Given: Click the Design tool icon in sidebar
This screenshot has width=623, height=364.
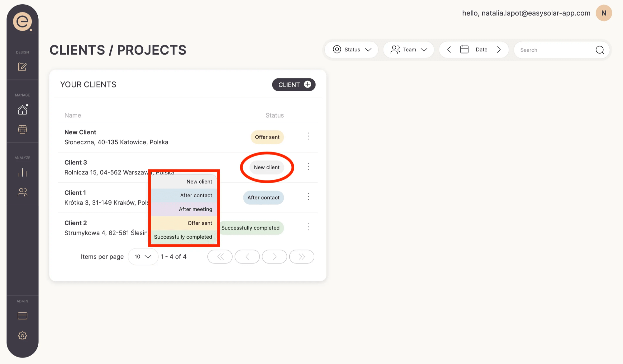Looking at the screenshot, I should [x=22, y=67].
